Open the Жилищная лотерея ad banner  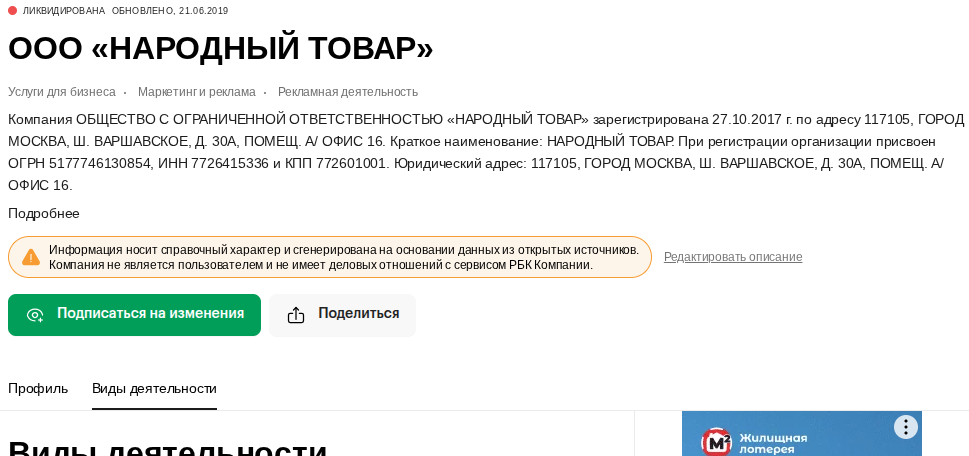tap(800, 440)
